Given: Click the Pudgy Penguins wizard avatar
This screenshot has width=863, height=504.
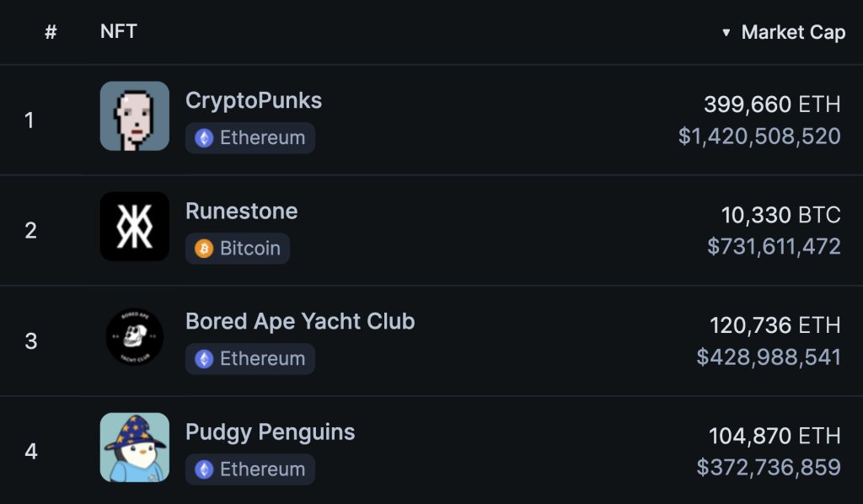Looking at the screenshot, I should [135, 448].
